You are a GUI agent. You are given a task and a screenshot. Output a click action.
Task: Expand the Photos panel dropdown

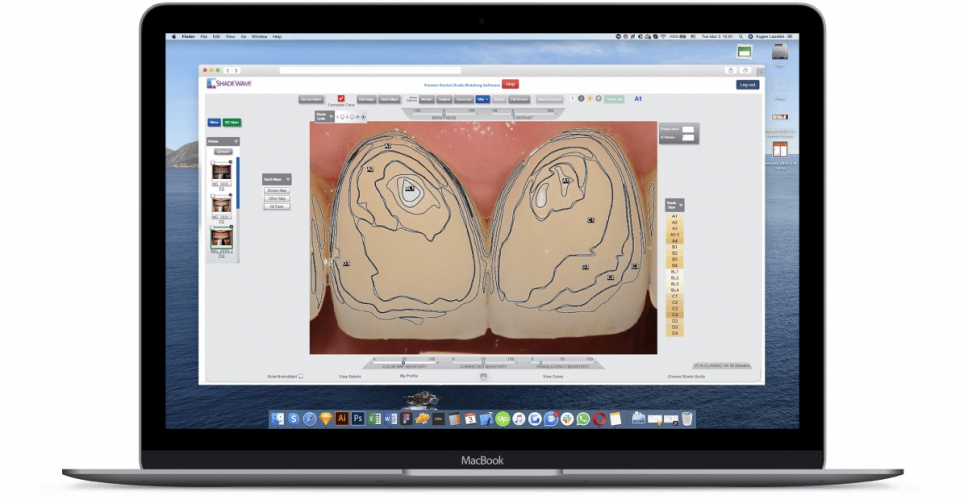click(x=236, y=141)
